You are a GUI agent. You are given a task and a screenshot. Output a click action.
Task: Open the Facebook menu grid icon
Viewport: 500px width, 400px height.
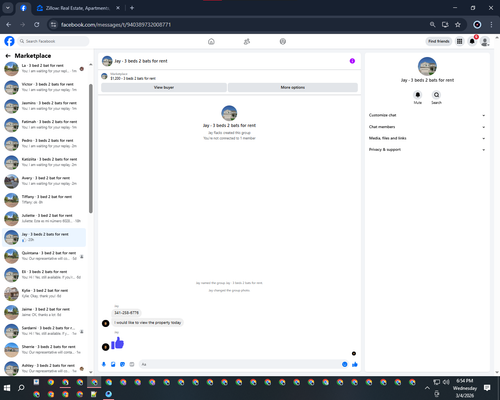click(x=460, y=41)
